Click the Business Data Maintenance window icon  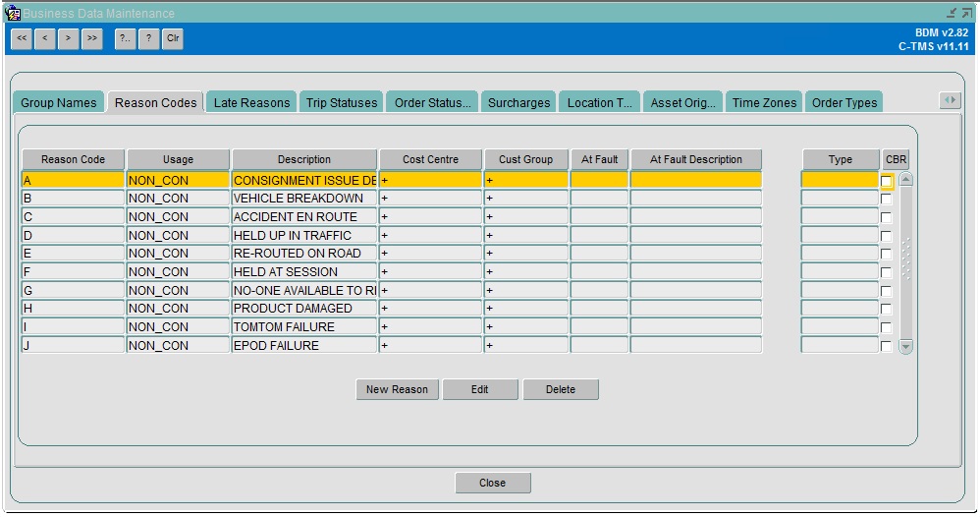tap(12, 13)
